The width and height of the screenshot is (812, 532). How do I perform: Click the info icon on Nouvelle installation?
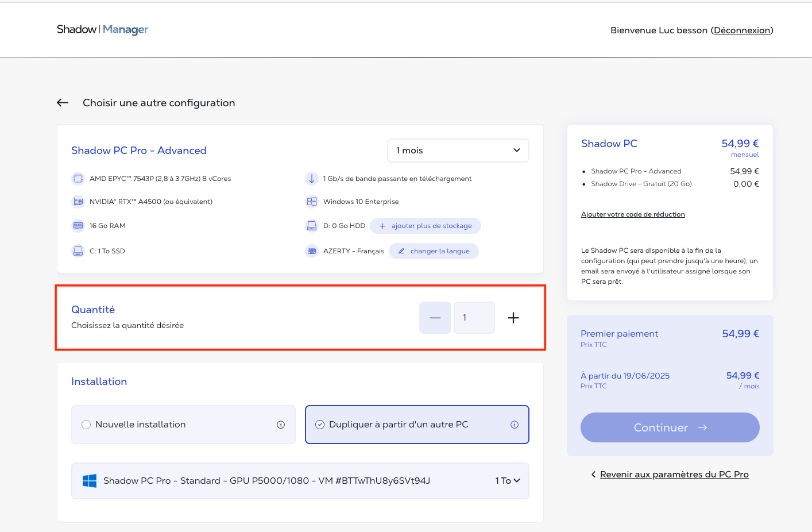281,425
